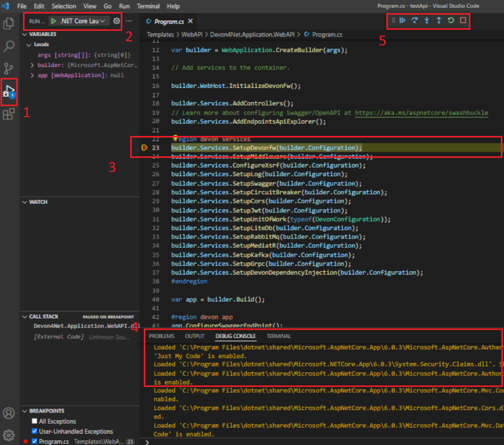The height and width of the screenshot is (445, 504).
Task: Open the aka.ms swashbuckle link
Action: point(421,112)
